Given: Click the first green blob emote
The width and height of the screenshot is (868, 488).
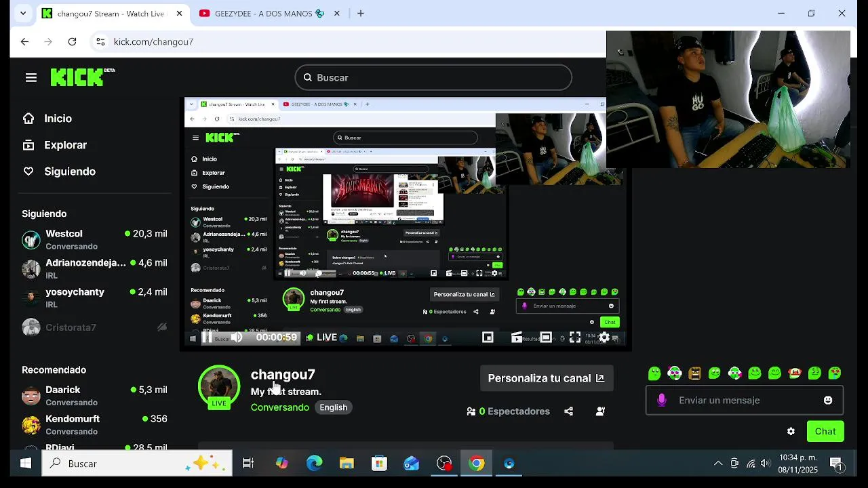Looking at the screenshot, I should coord(654,373).
